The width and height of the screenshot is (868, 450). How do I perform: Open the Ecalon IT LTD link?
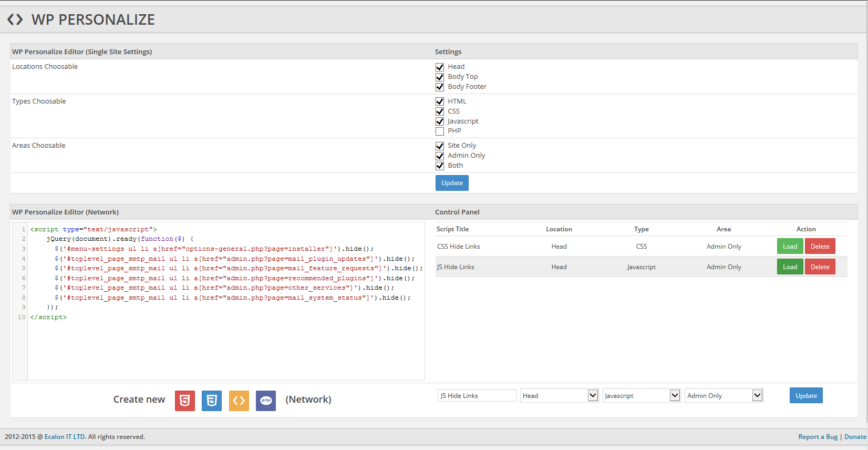[x=65, y=437]
